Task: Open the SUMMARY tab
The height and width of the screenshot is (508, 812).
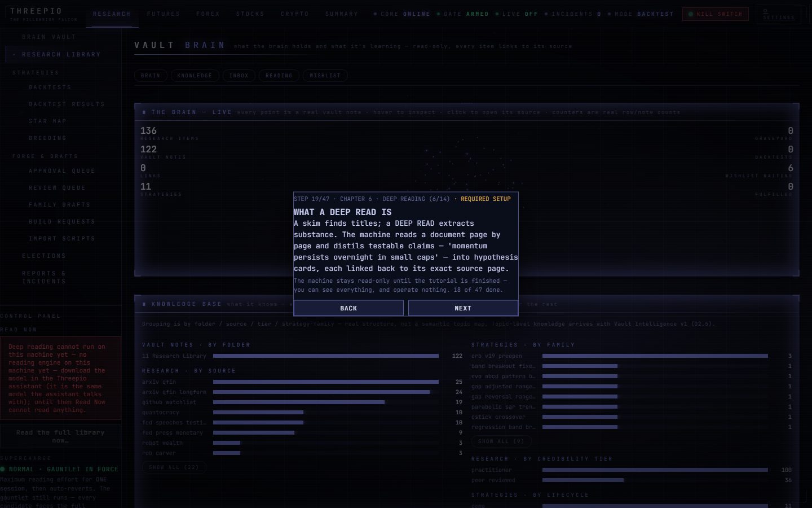Action: coord(342,14)
